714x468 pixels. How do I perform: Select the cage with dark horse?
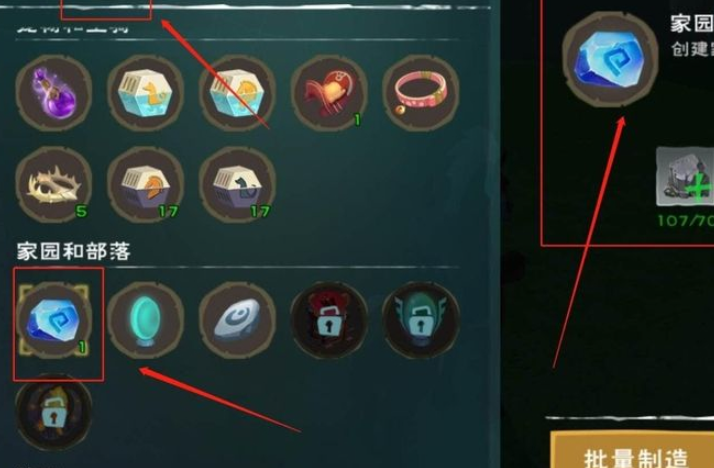[237, 184]
